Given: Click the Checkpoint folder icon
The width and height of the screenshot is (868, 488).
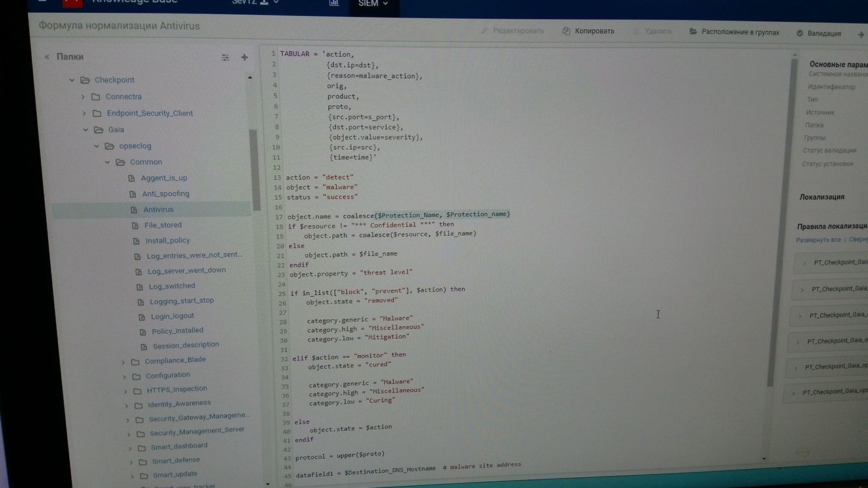Looking at the screenshot, I should click(85, 80).
